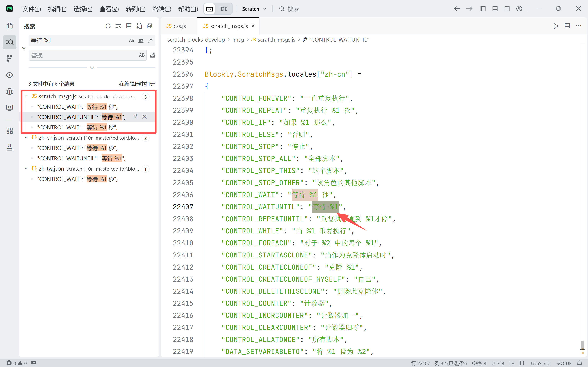The width and height of the screenshot is (588, 367).
Task: Open the extensions sidebar icon
Action: (x=9, y=131)
